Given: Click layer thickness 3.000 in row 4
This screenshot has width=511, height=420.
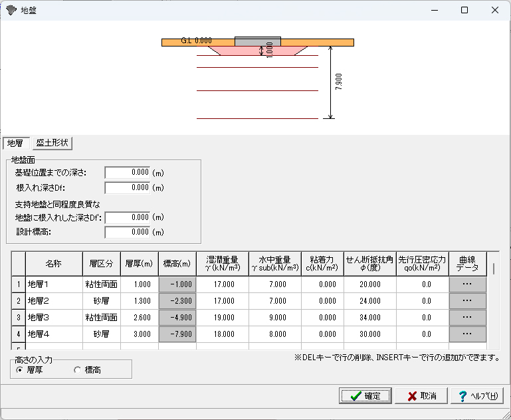Looking at the screenshot, I should 140,334.
